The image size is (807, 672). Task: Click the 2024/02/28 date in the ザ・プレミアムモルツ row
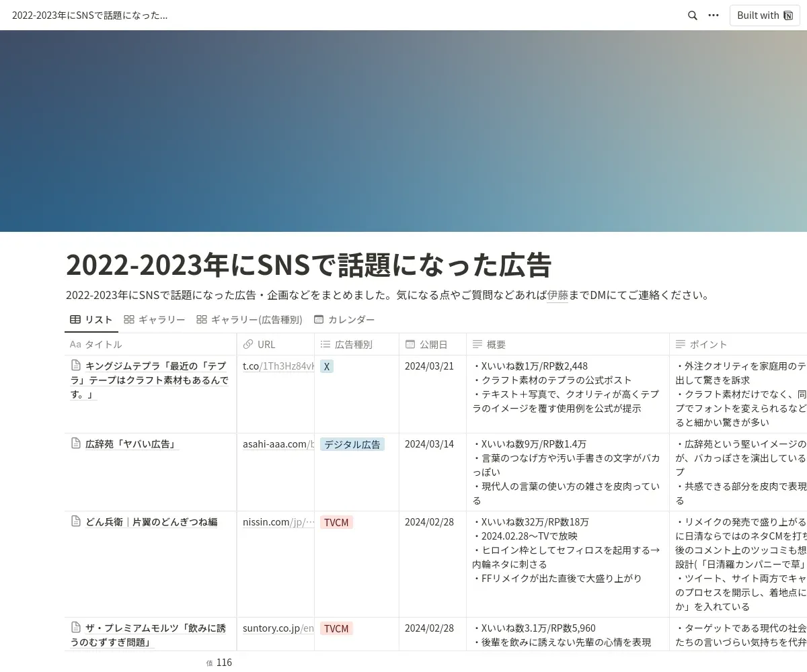[x=429, y=628]
